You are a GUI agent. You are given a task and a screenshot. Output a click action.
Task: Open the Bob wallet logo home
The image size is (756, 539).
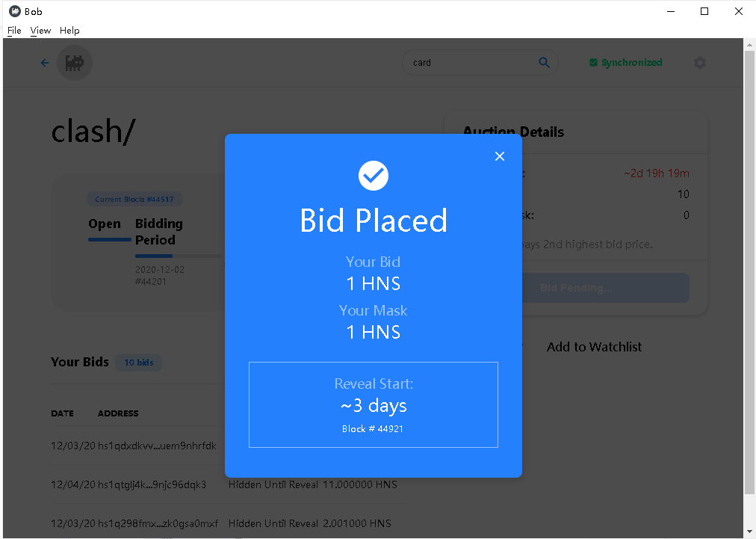click(74, 63)
